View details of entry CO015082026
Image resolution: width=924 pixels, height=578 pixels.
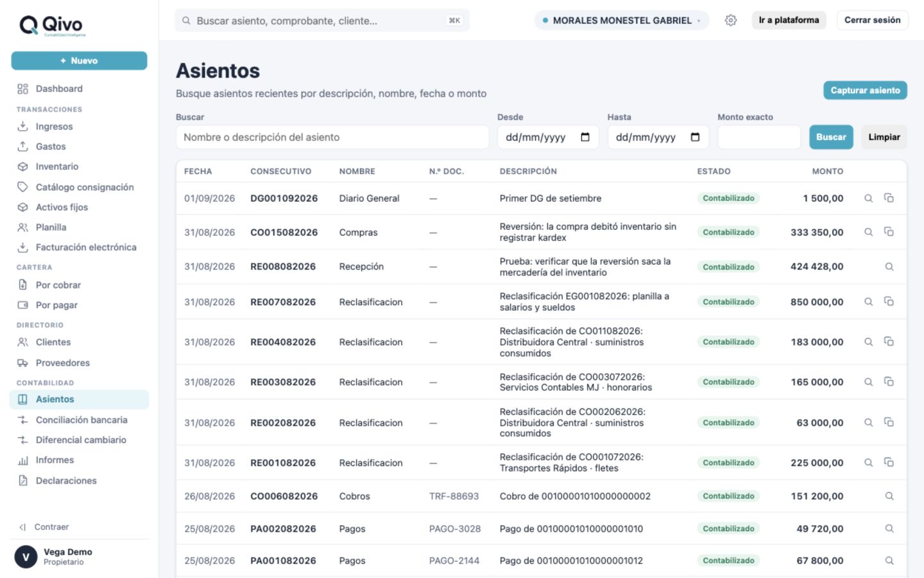[x=868, y=232]
